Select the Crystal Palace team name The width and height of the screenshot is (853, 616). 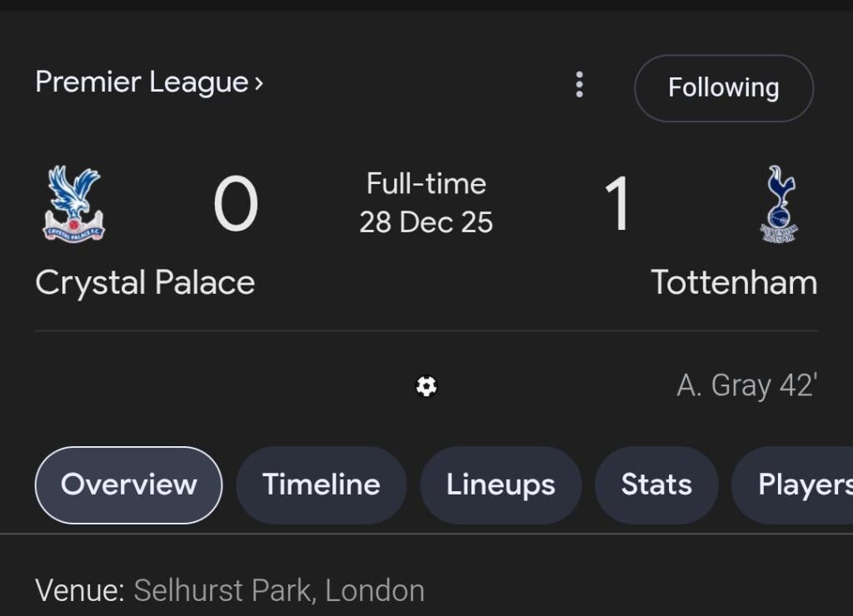pos(143,282)
